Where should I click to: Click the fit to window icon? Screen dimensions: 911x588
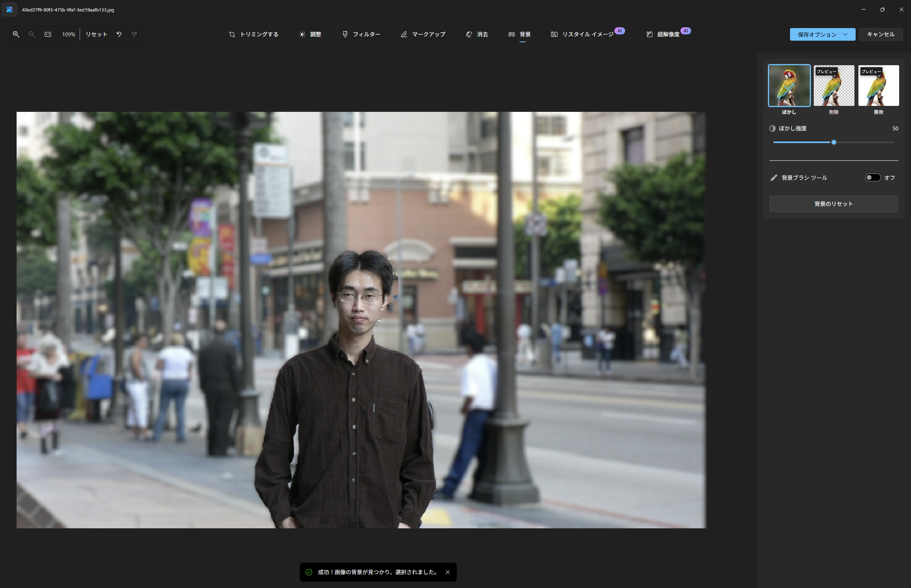(48, 34)
